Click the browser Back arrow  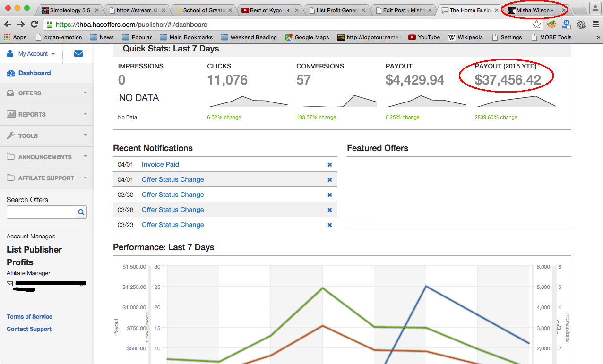[8, 25]
